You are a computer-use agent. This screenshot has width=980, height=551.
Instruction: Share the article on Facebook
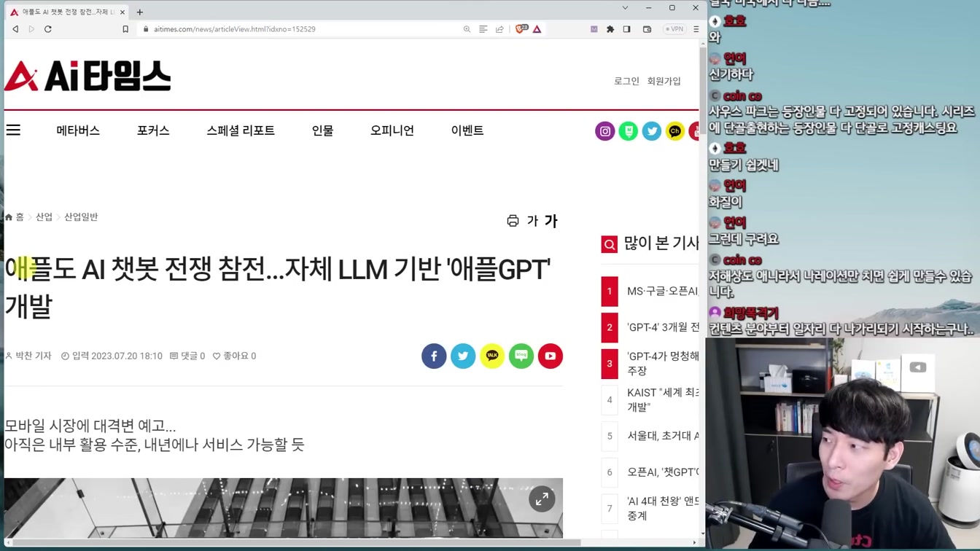click(x=434, y=356)
